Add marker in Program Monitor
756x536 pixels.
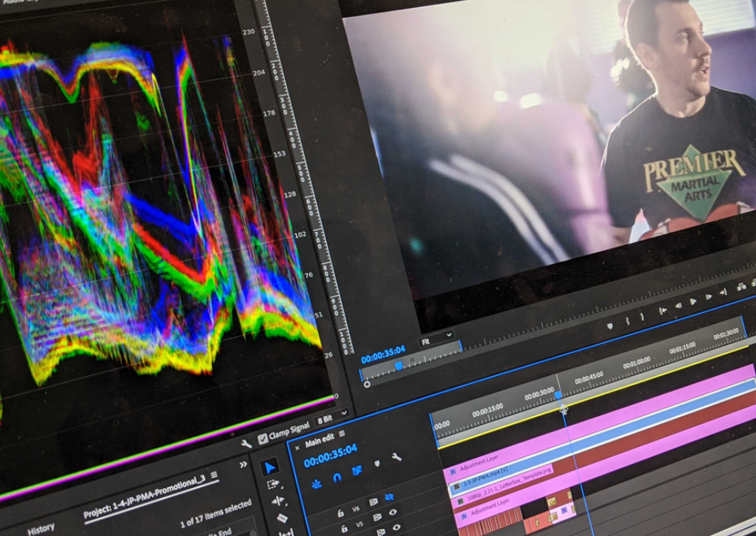610,326
